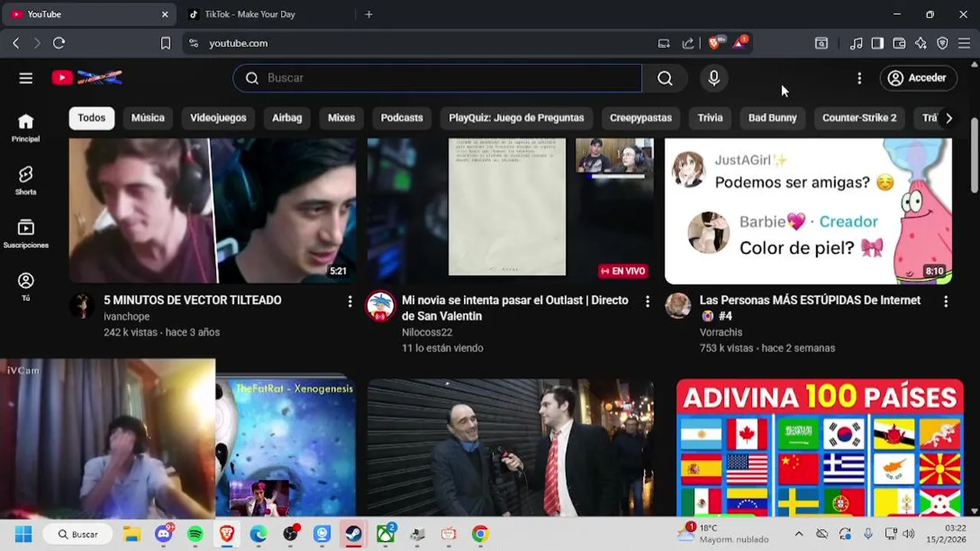Open Brave Wallet icon
The image size is (980, 551).
(899, 44)
